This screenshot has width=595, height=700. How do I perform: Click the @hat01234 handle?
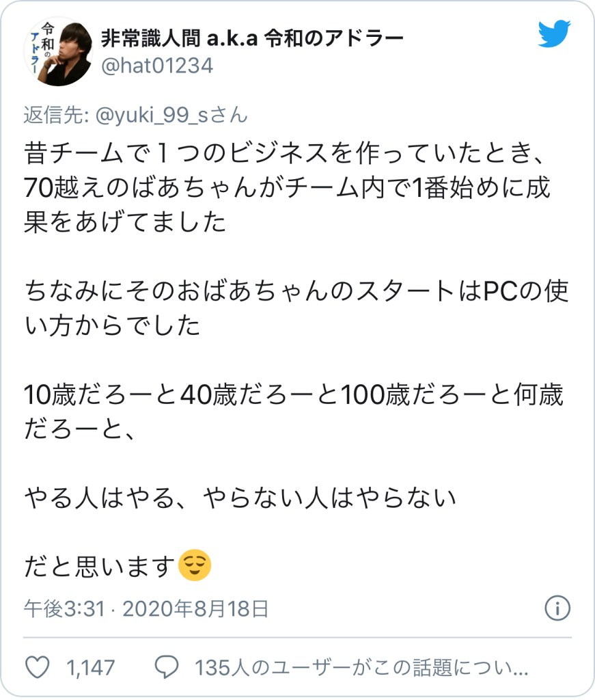click(157, 66)
